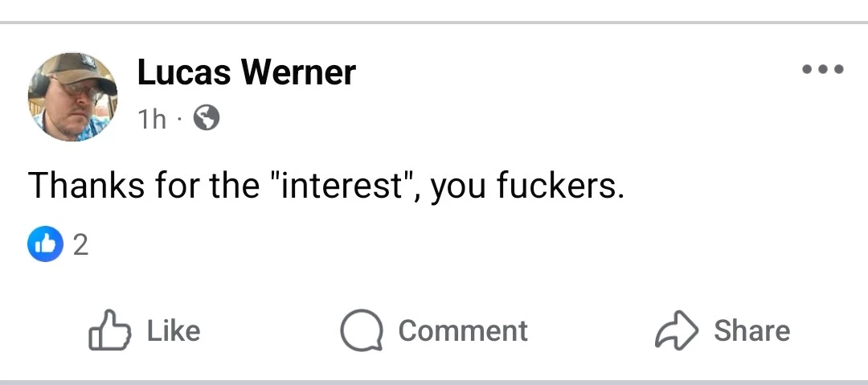Click the dot separator beside the timestamp

point(181,120)
